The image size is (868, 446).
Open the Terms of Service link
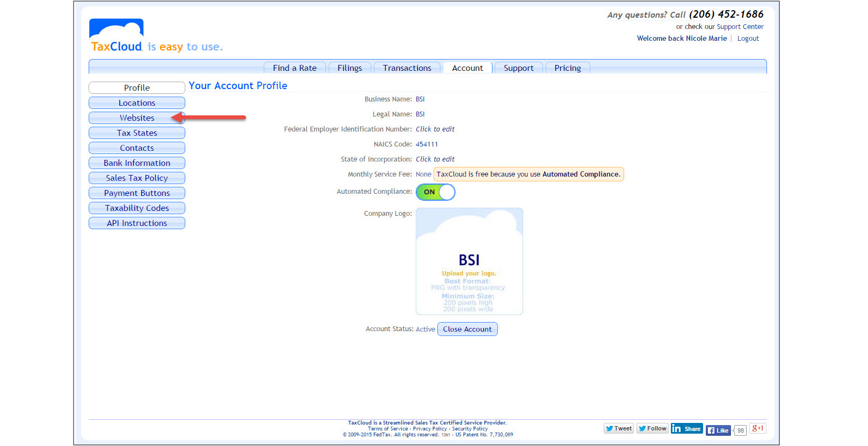[x=388, y=429]
